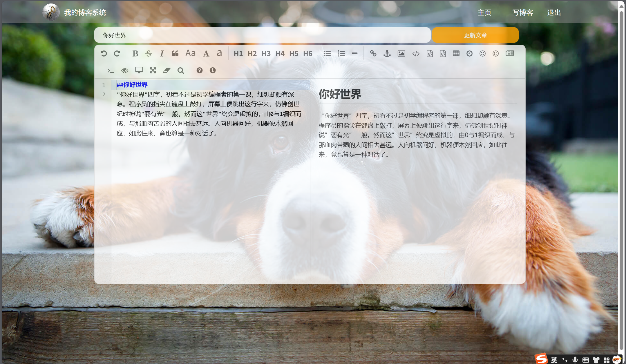The height and width of the screenshot is (364, 626).
Task: Toggle the live preview eye icon
Action: click(x=125, y=70)
